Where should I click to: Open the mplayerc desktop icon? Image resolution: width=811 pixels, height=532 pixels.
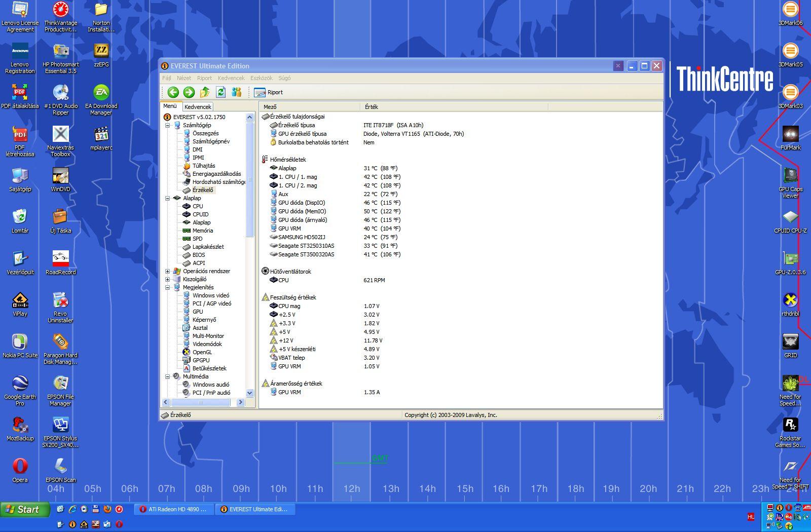tap(101, 138)
